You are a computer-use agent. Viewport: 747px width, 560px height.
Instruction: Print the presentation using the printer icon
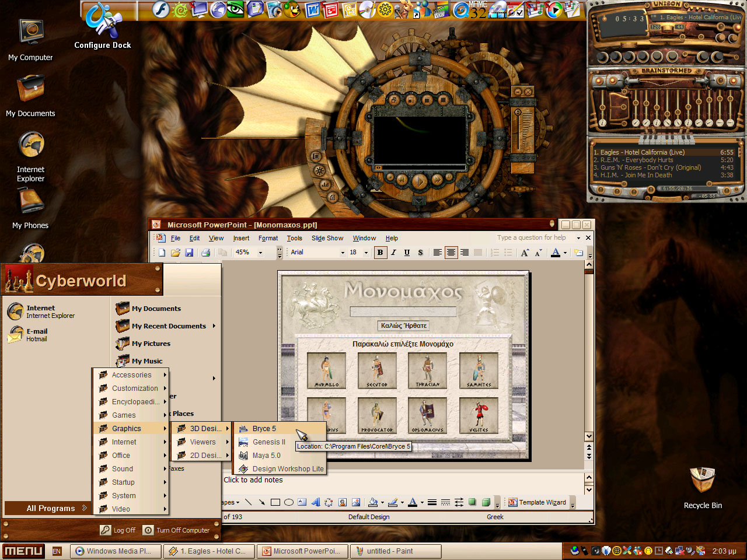click(205, 253)
